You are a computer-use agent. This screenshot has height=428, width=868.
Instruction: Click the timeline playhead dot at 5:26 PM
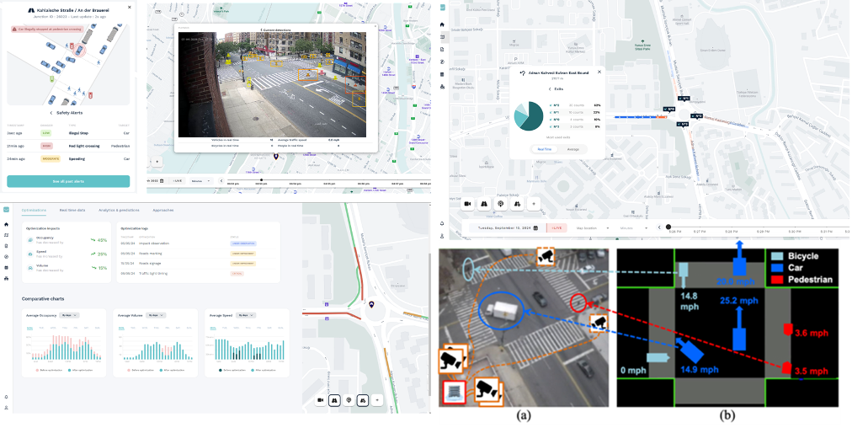(668, 227)
